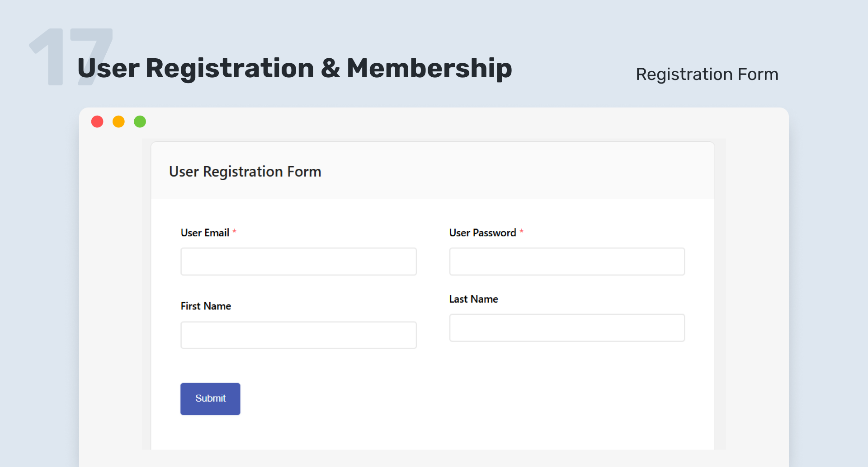Click the yellow minimize window dot
Image resolution: width=868 pixels, height=467 pixels.
click(x=118, y=121)
